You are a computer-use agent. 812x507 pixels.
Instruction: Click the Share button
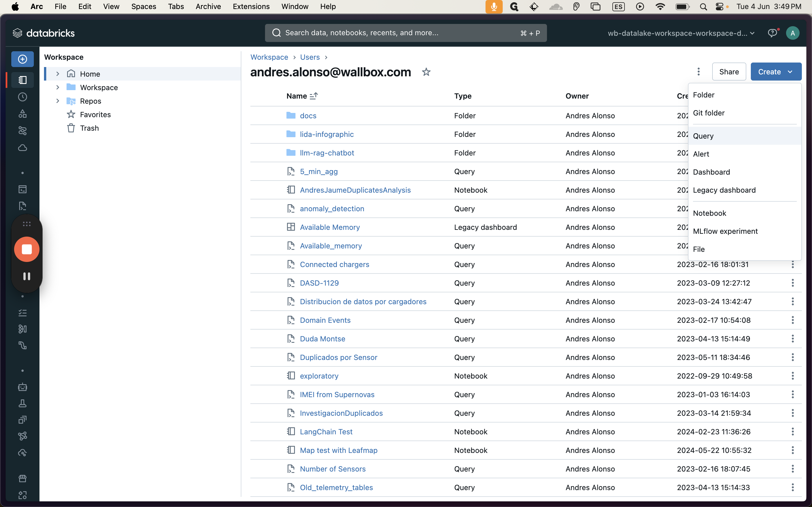(729, 72)
